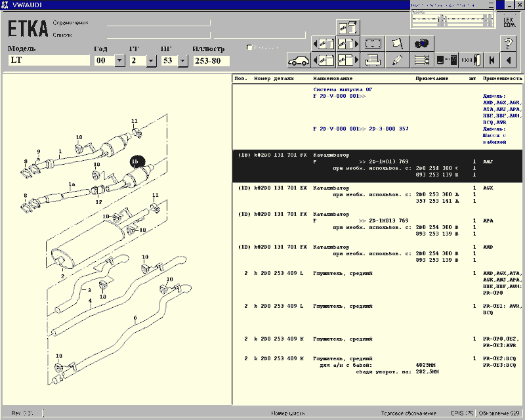Select the pencil edit icon
This screenshot has width=525, height=420.
(x=397, y=60)
